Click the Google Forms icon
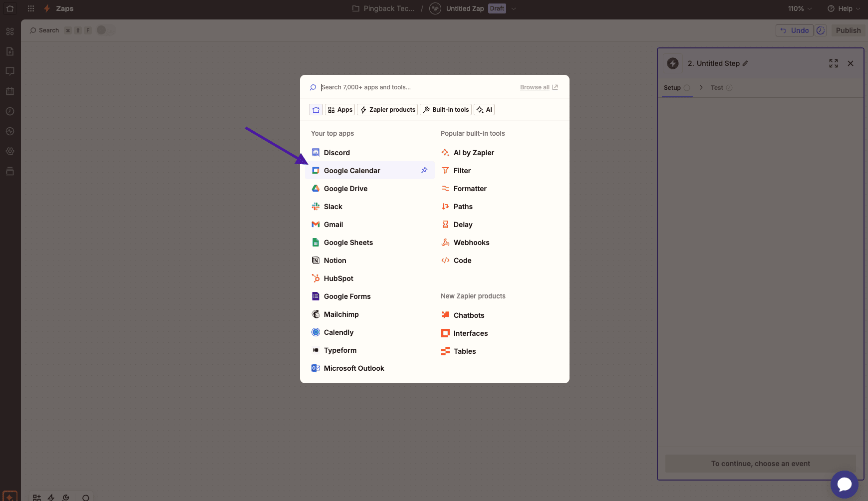Viewport: 868px width, 501px height. pos(315,296)
